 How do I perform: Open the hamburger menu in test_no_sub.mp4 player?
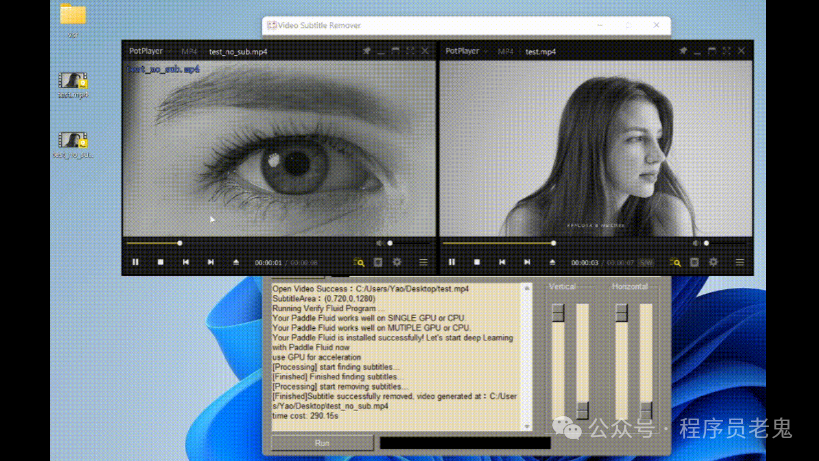click(423, 262)
